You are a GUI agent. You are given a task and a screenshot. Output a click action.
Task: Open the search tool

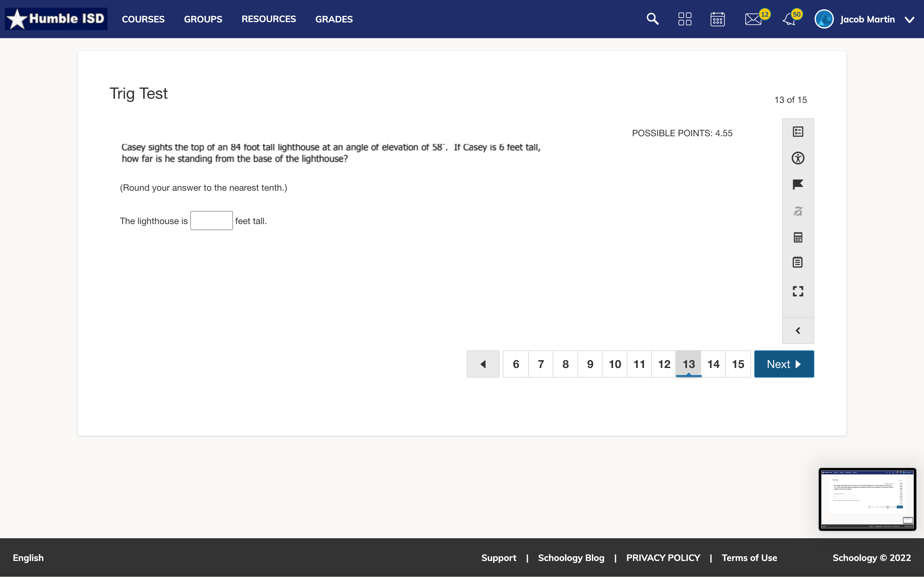652,19
